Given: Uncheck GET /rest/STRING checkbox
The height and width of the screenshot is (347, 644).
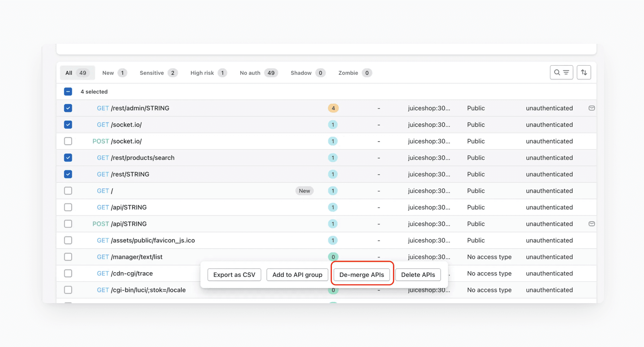Looking at the screenshot, I should pos(68,174).
